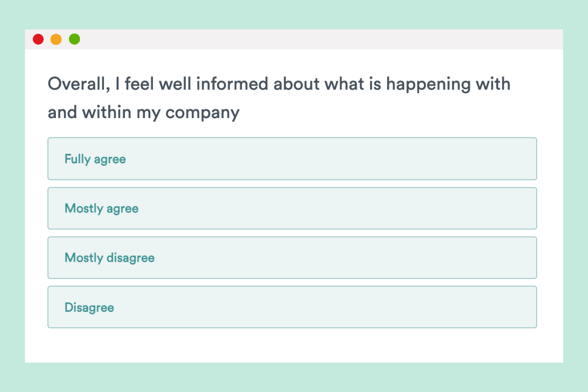Pick the "Mostly disagree" answer option
This screenshot has height=392, width=588.
click(292, 258)
